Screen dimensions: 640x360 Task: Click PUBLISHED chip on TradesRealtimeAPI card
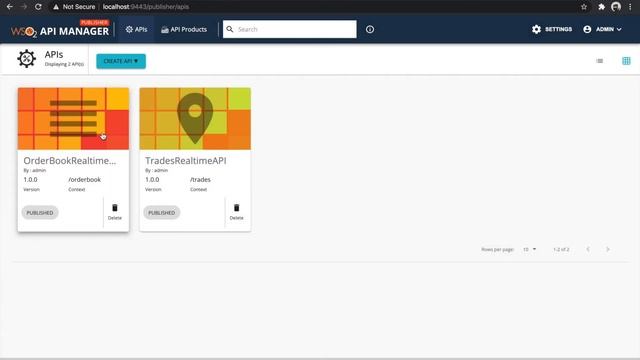(x=162, y=213)
